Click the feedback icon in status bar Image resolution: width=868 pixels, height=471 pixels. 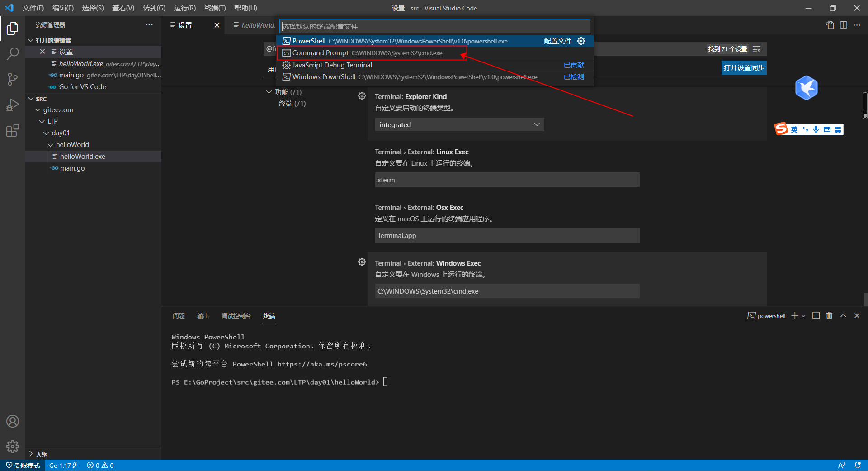point(841,466)
